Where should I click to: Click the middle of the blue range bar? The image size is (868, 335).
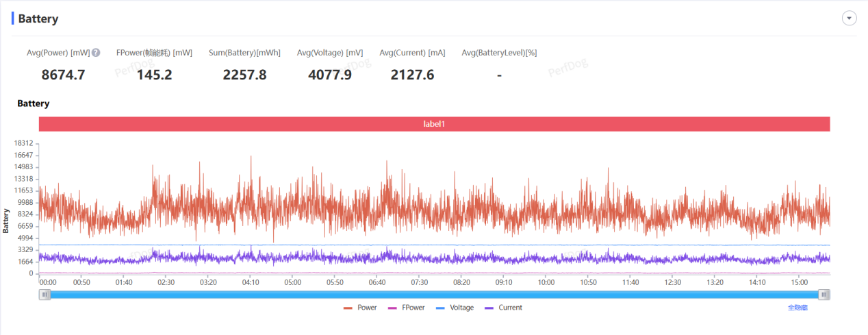point(435,295)
